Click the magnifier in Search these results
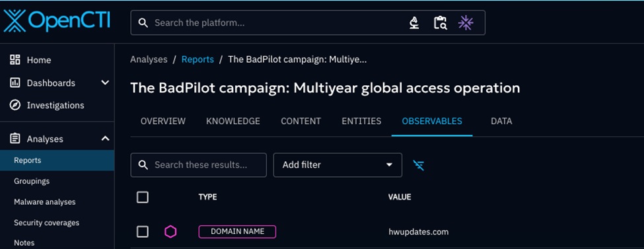 coord(143,164)
